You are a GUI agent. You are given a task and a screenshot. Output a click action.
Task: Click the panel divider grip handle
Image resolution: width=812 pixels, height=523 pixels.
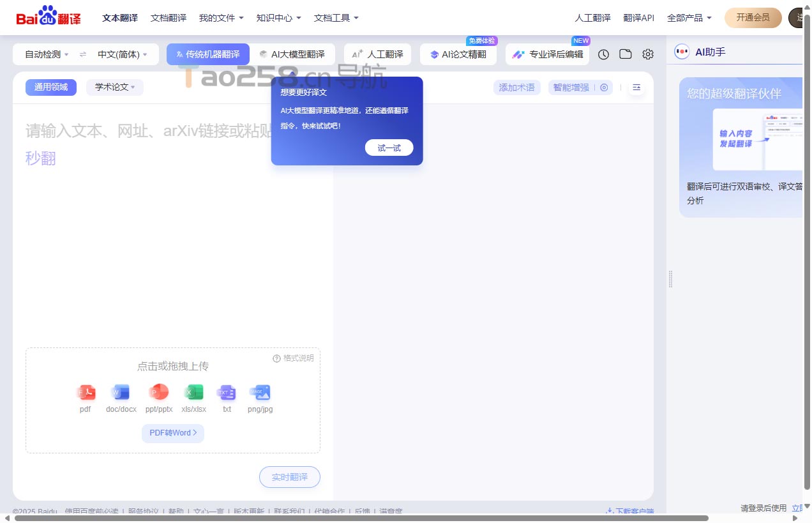[671, 279]
